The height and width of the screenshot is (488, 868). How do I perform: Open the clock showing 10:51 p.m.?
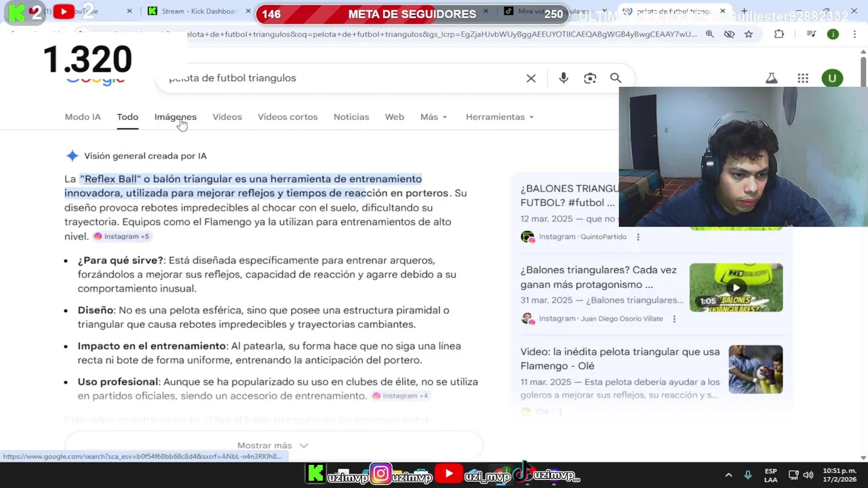tap(840, 475)
